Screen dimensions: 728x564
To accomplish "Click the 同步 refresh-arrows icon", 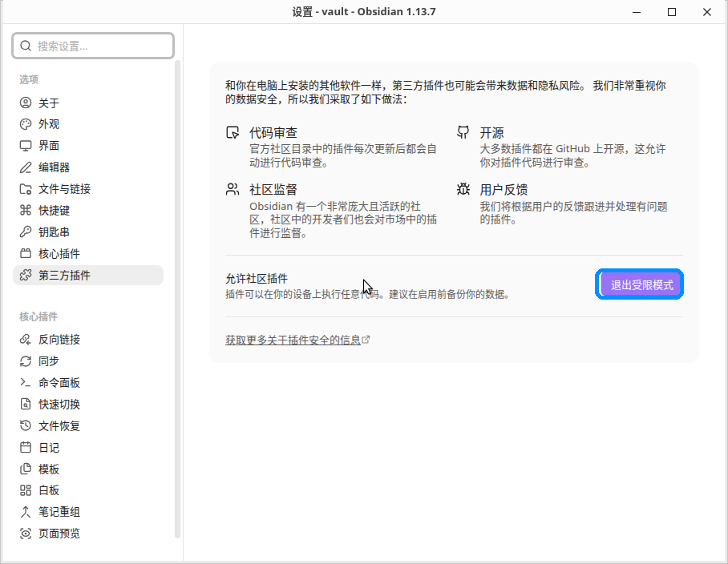I will [x=26, y=361].
